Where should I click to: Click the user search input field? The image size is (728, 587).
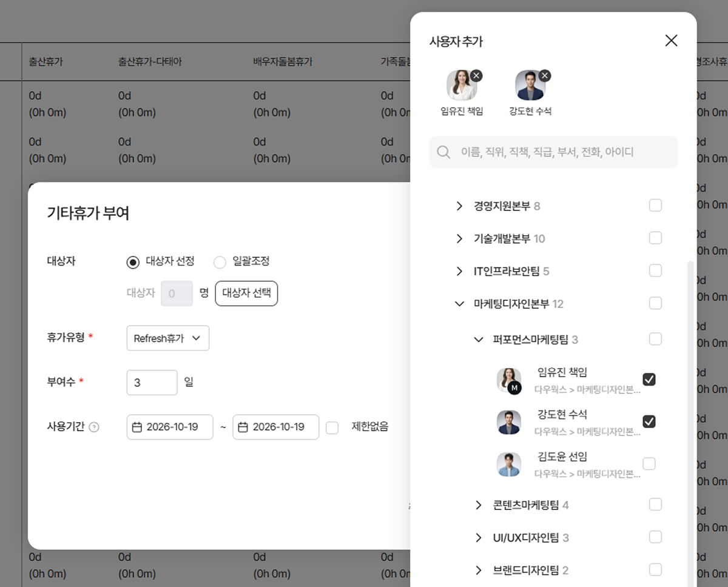point(553,152)
